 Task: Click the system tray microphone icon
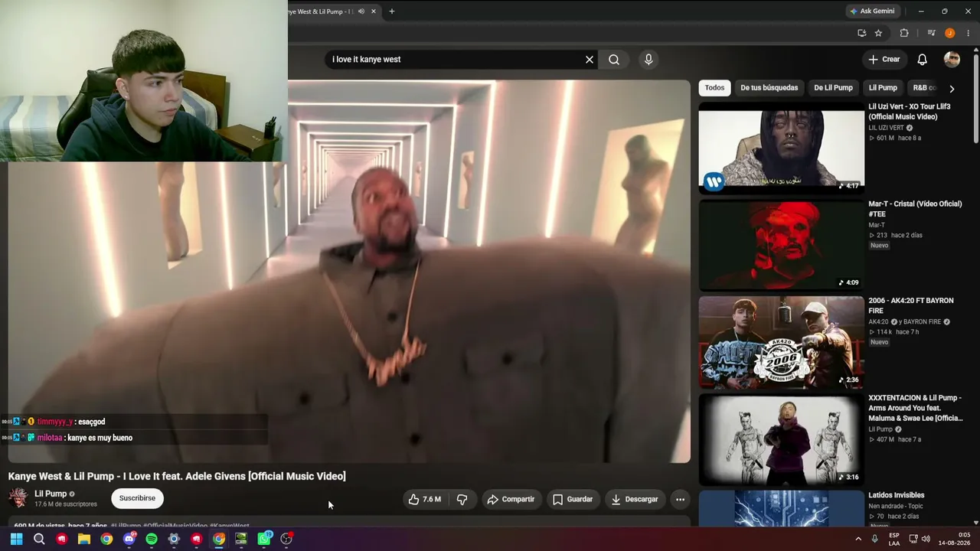tap(874, 539)
